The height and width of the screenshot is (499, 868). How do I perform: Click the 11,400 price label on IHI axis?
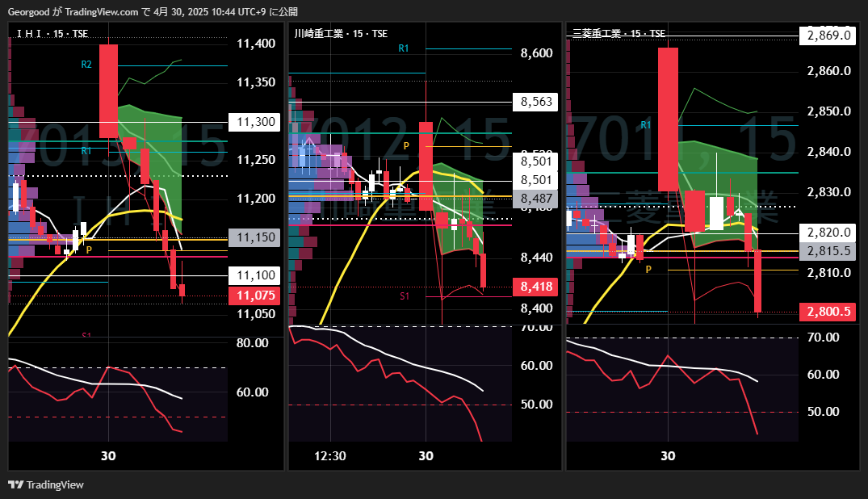pos(256,44)
